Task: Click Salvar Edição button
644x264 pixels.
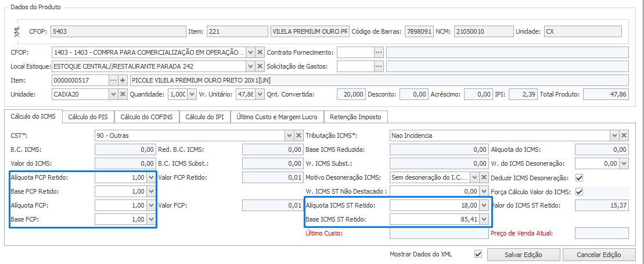Action: tap(524, 255)
